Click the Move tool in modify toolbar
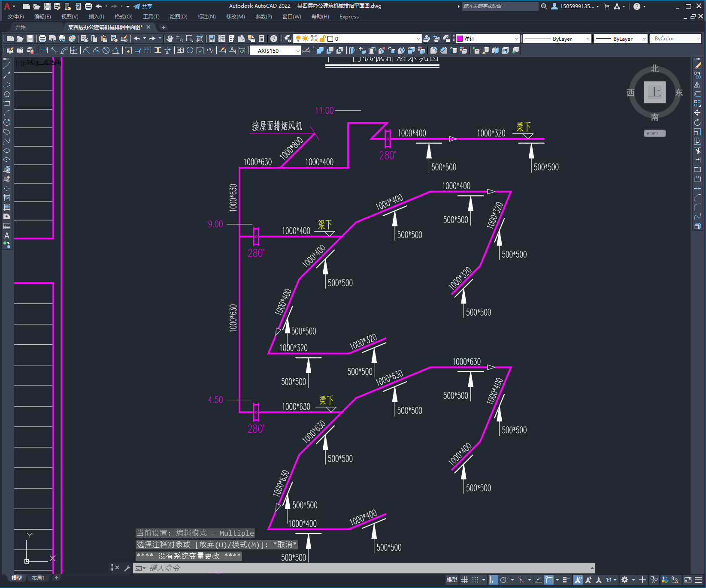 [697, 113]
